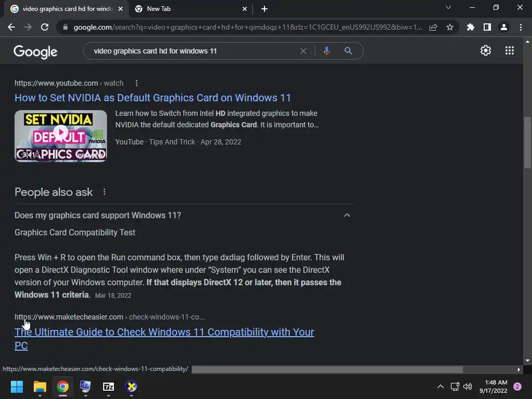Click the vertical page scrollbar thumb
532x399 pixels.
tap(527, 142)
